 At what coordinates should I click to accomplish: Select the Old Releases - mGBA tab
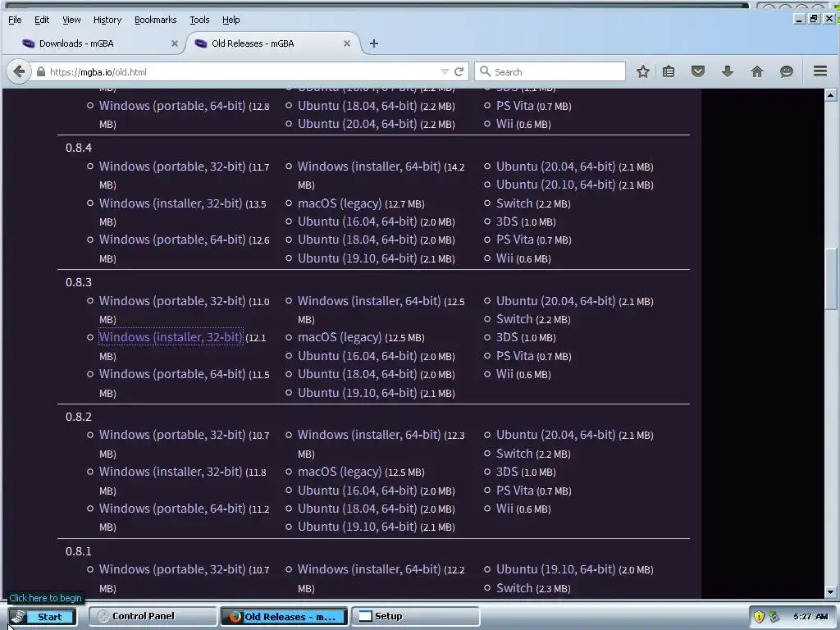click(x=273, y=43)
